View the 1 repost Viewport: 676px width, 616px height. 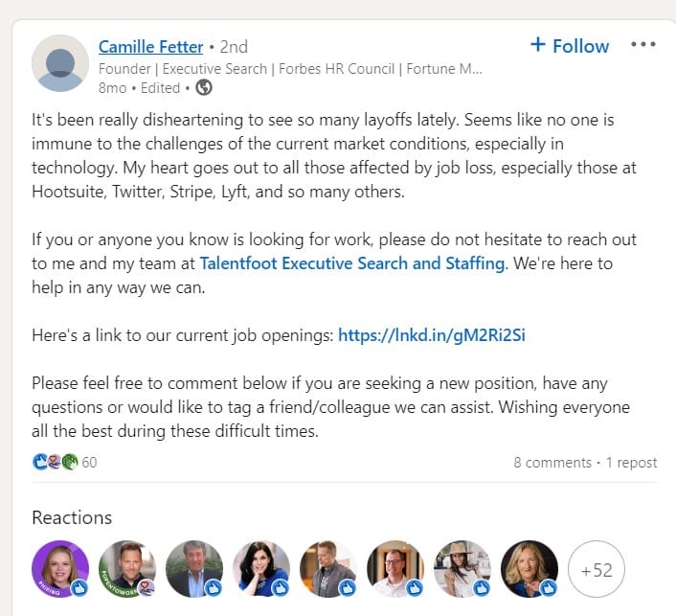631,463
